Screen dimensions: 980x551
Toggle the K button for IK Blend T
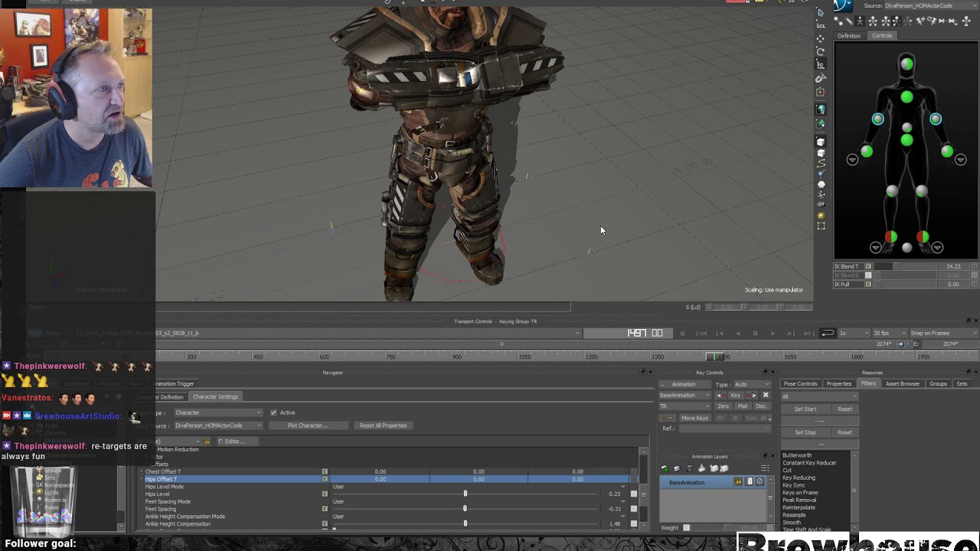tap(868, 266)
